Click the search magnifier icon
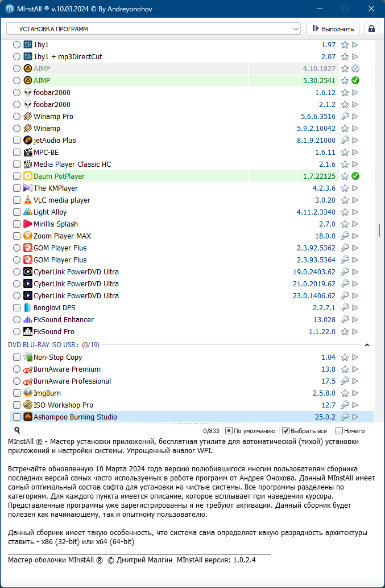The height and width of the screenshot is (588, 385). click(x=17, y=431)
